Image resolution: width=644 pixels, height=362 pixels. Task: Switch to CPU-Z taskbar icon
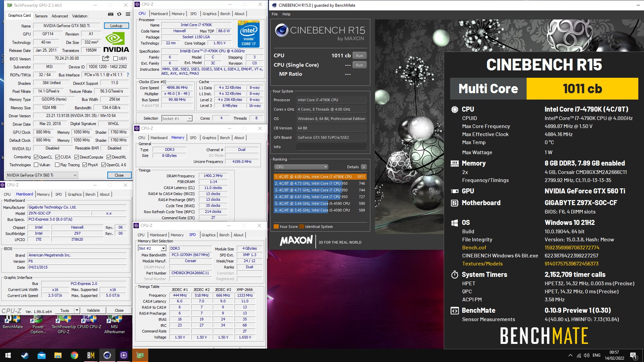tap(123, 355)
